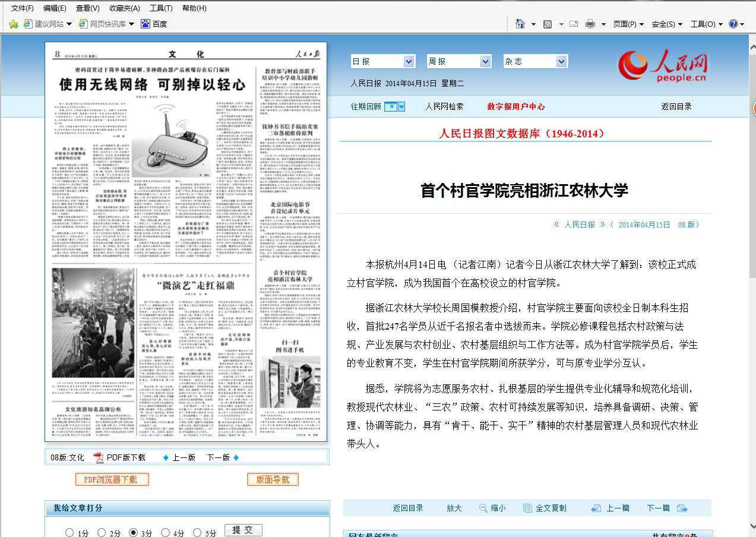The width and height of the screenshot is (756, 537).
Task: Click the printer icon in toolbar
Action: click(590, 24)
